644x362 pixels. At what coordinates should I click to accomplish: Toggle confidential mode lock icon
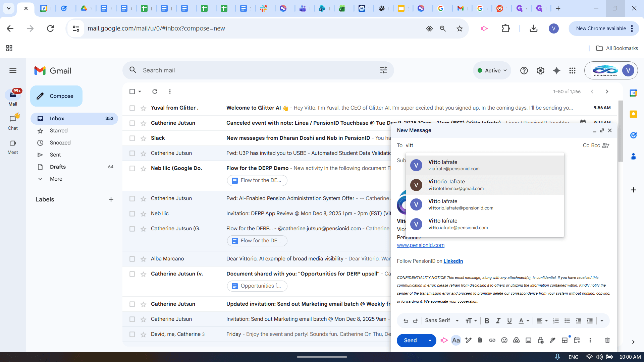tap(540, 340)
